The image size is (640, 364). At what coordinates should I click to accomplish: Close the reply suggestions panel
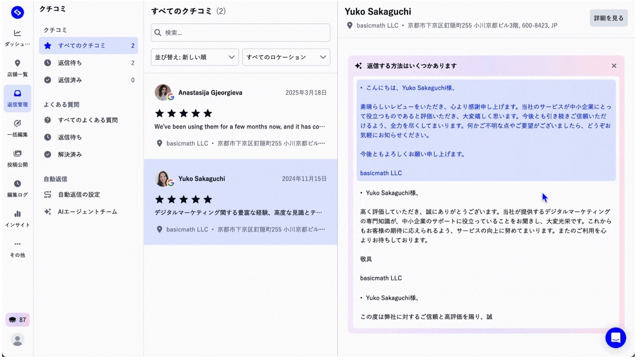coord(614,66)
